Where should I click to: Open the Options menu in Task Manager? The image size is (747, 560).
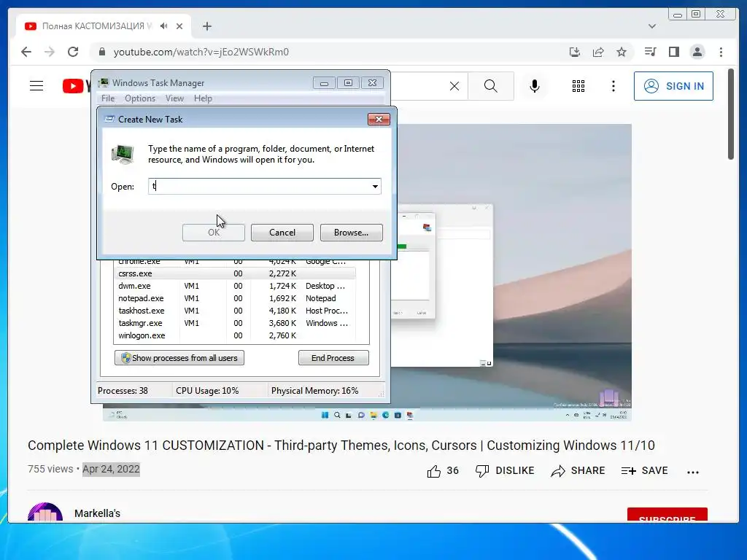[x=140, y=98]
